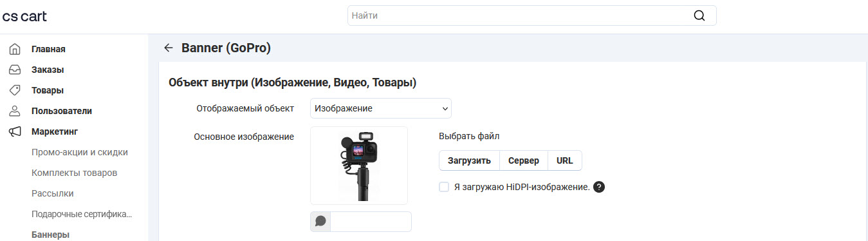The width and height of the screenshot is (868, 241).
Task: Open Пользователи in the sidebar
Action: [62, 111]
